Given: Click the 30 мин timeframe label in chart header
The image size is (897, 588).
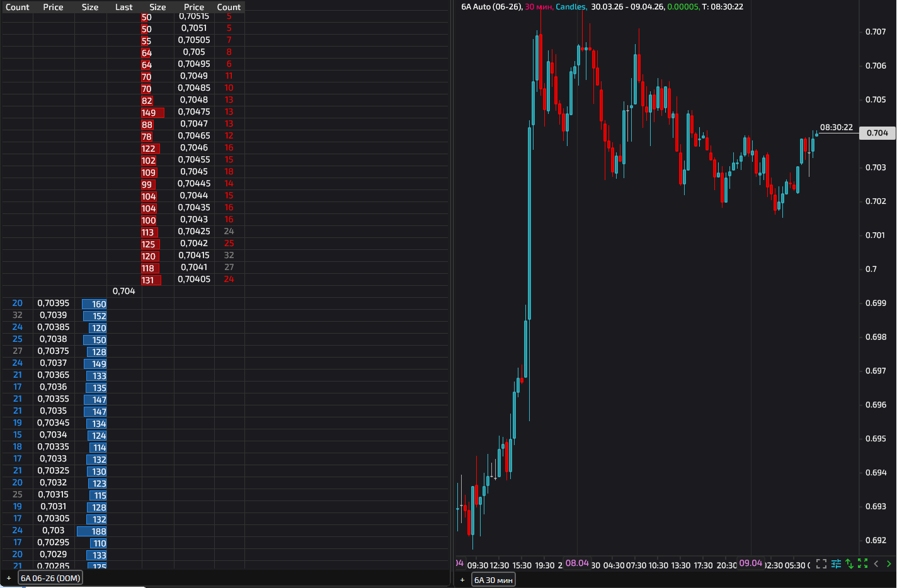Looking at the screenshot, I should click(x=539, y=7).
